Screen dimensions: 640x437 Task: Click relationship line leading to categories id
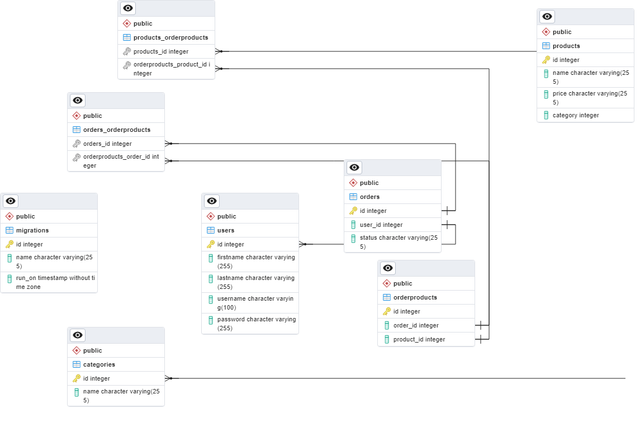click(396, 378)
